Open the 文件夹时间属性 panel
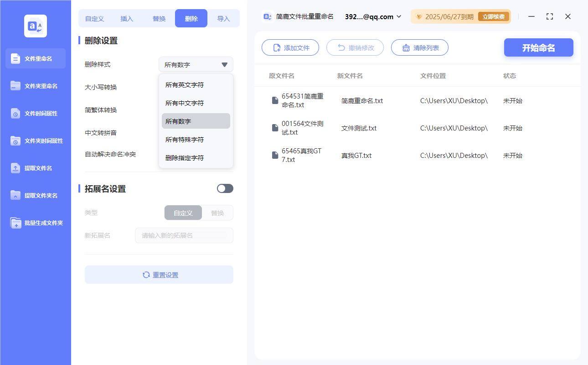This screenshot has width=588, height=365. point(35,141)
